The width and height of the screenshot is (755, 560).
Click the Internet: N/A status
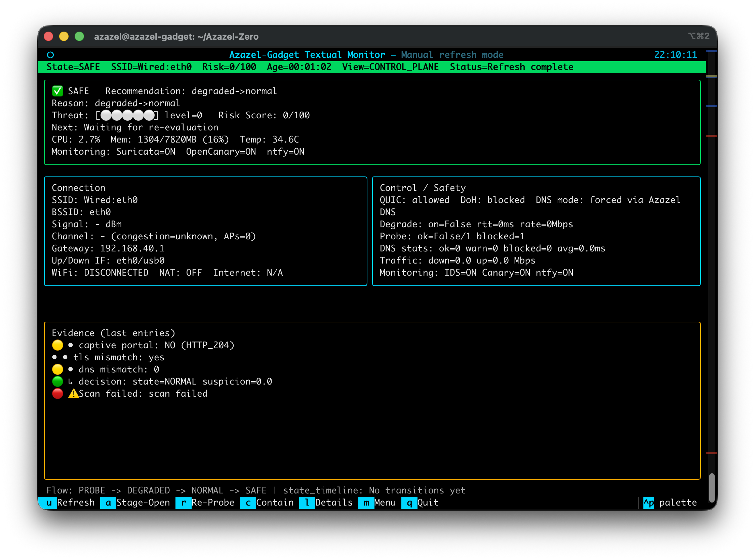pyautogui.click(x=248, y=273)
